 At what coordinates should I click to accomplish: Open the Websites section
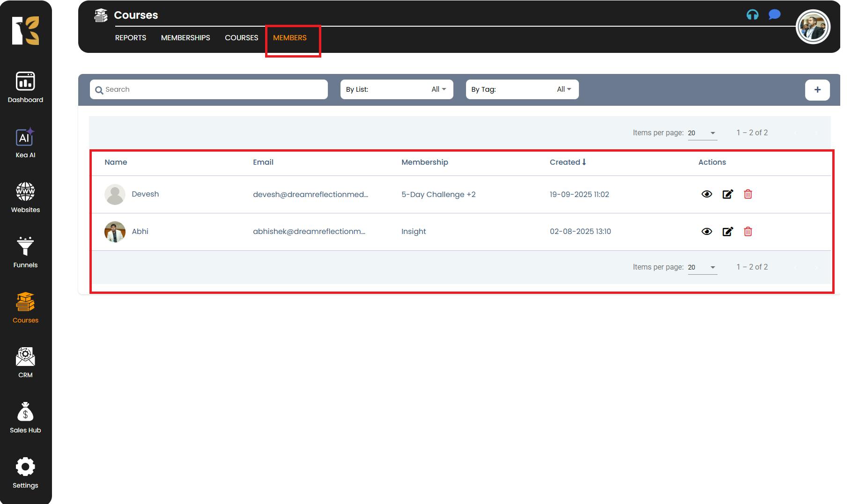click(x=25, y=197)
